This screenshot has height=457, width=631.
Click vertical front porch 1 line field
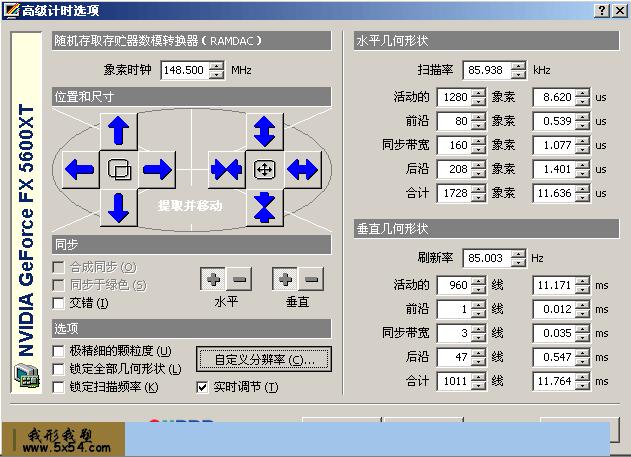coord(454,309)
